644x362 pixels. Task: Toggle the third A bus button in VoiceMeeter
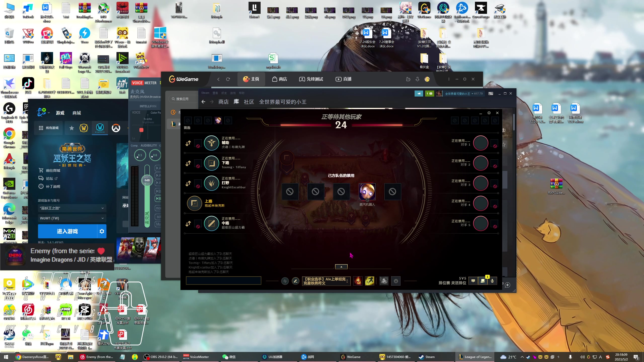pos(158,183)
